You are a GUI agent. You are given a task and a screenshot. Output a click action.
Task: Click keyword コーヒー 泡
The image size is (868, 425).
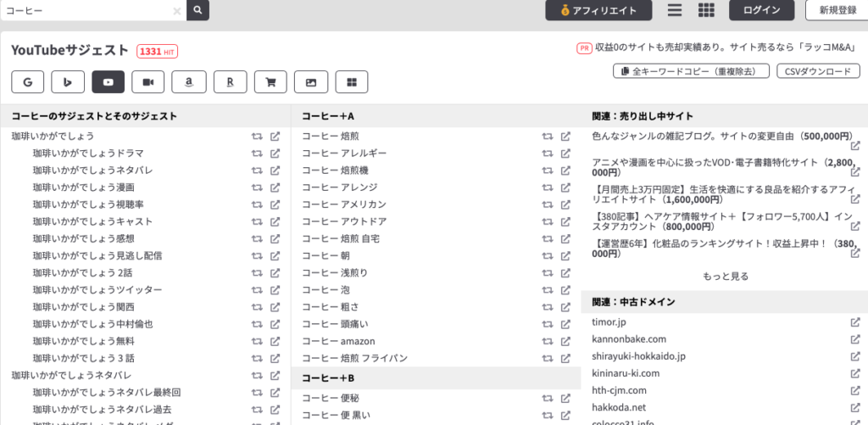tap(326, 290)
